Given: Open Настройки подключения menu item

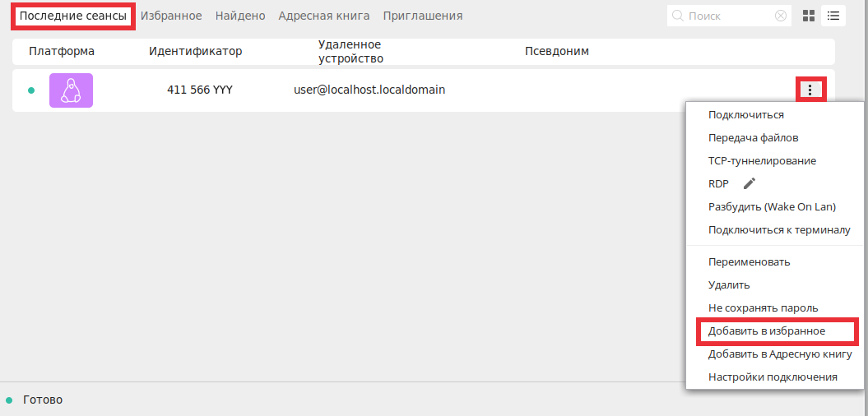Looking at the screenshot, I should pyautogui.click(x=774, y=377).
